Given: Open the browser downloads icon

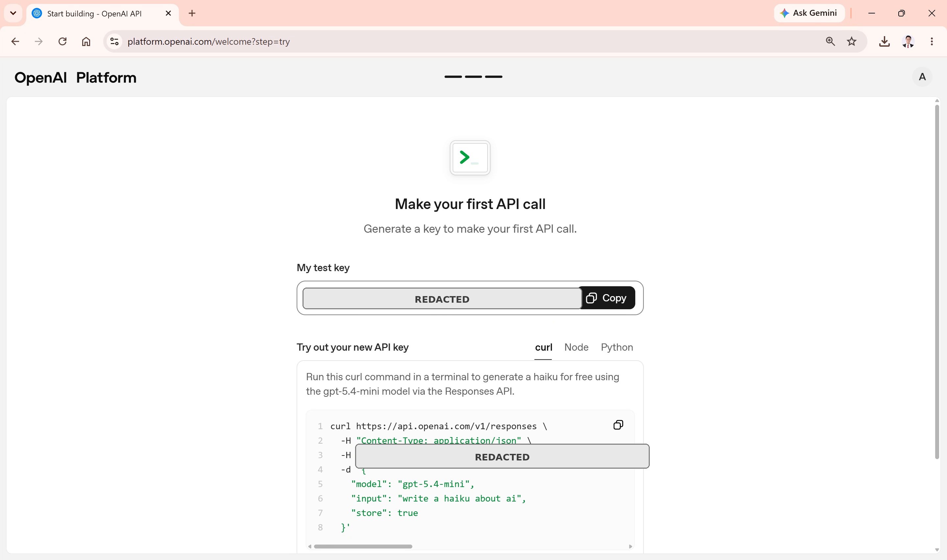Looking at the screenshot, I should point(884,41).
